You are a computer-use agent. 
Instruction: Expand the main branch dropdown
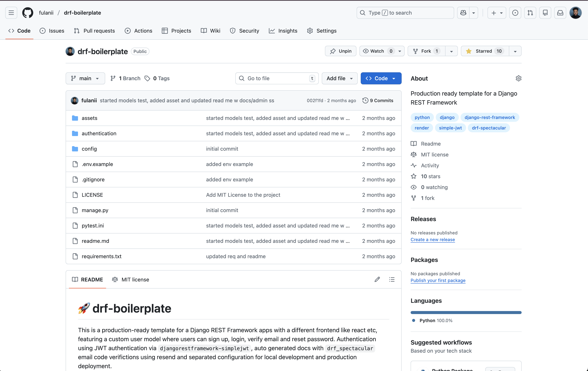pyautogui.click(x=85, y=78)
